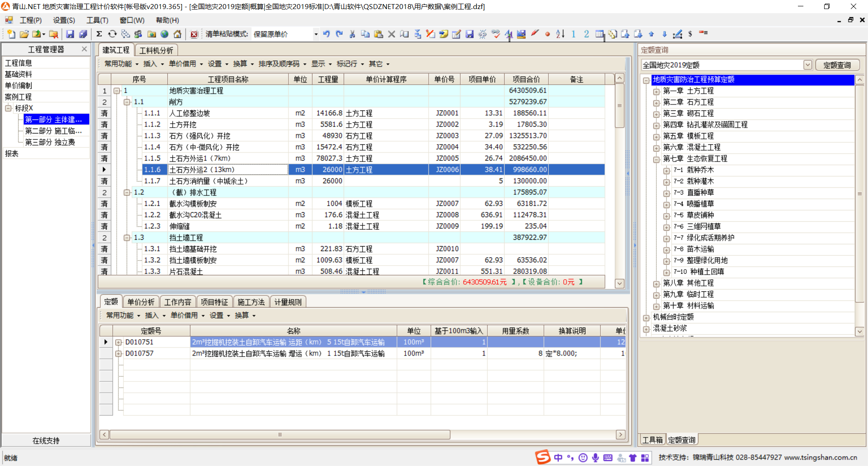Open the 工具(T) menu
Image resolution: width=868 pixels, height=466 pixels.
[97, 20]
